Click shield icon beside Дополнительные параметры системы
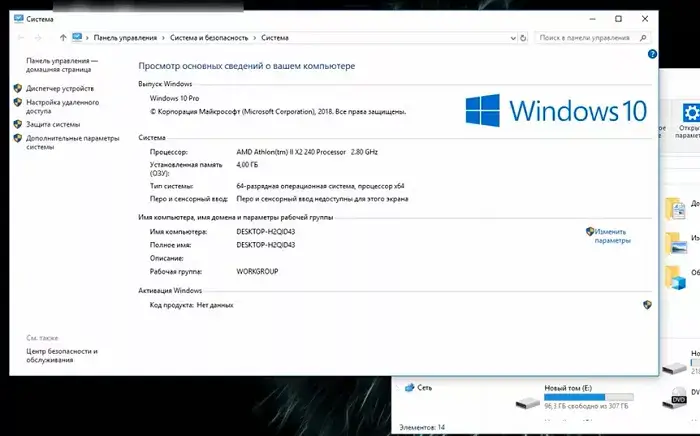Screen dimensions: 700x436 18,138
